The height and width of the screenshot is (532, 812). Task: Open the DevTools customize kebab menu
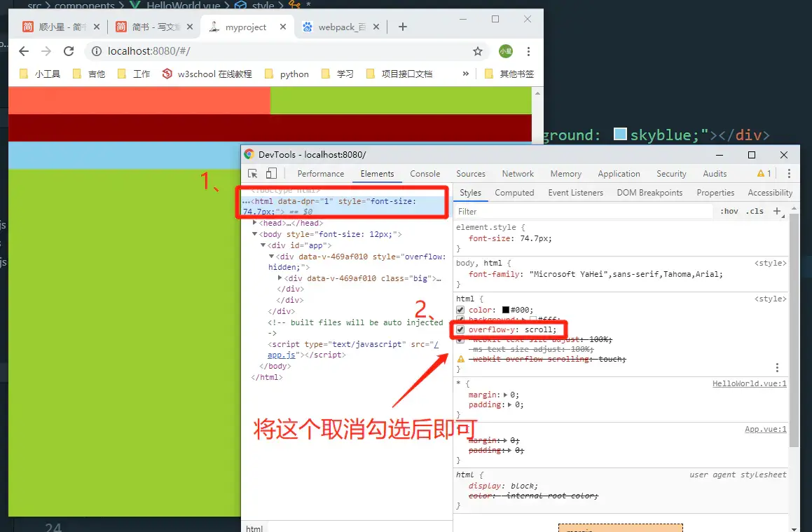pos(789,174)
